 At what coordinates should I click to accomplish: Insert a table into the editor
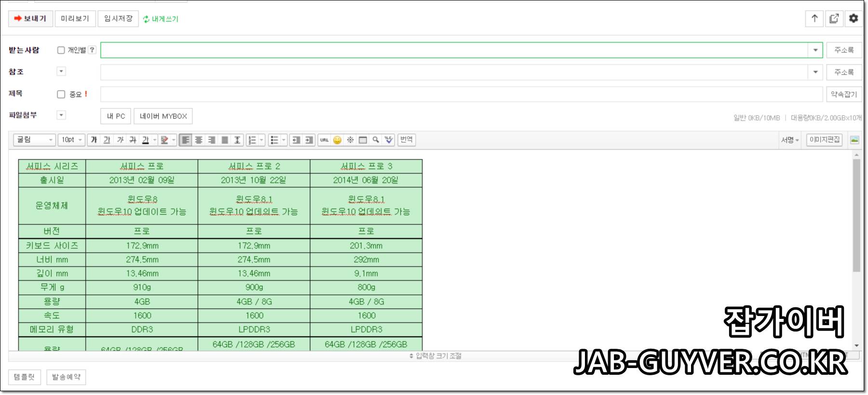point(363,140)
